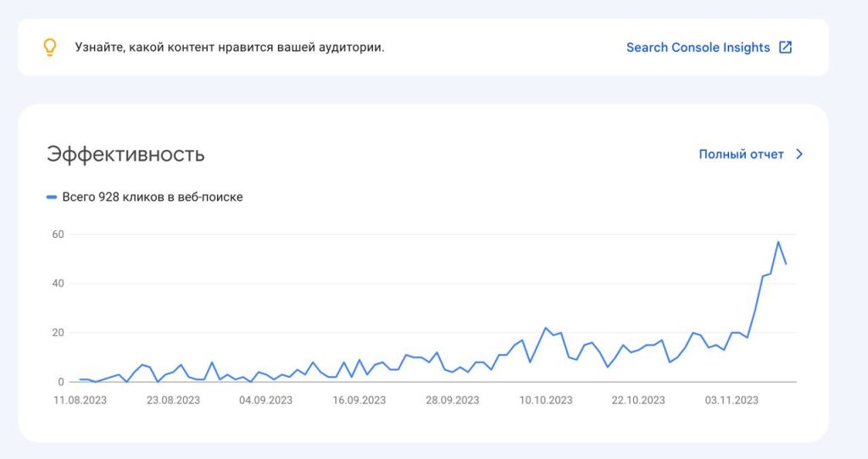The image size is (868, 459).
Task: Click the 28.09.2023 date label on axis
Action: pyautogui.click(x=453, y=401)
